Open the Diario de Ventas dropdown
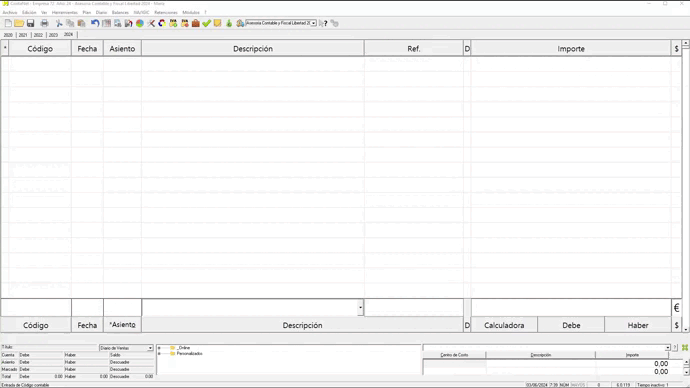 pos(150,348)
